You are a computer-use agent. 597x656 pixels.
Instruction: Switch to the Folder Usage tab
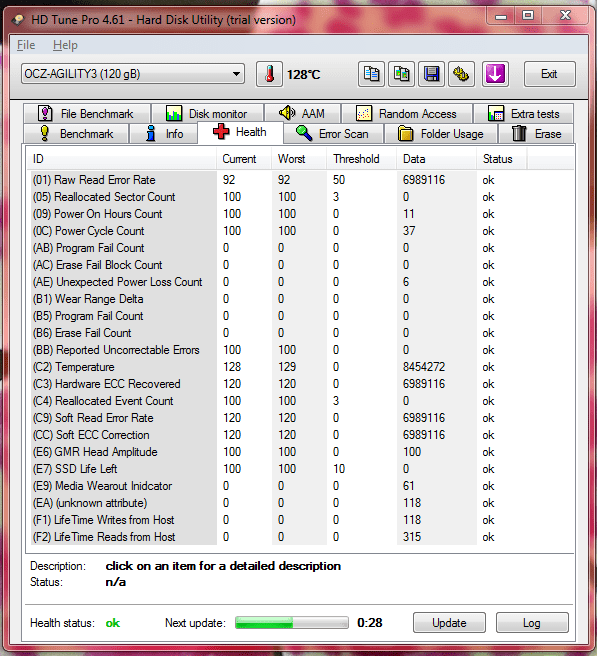441,133
